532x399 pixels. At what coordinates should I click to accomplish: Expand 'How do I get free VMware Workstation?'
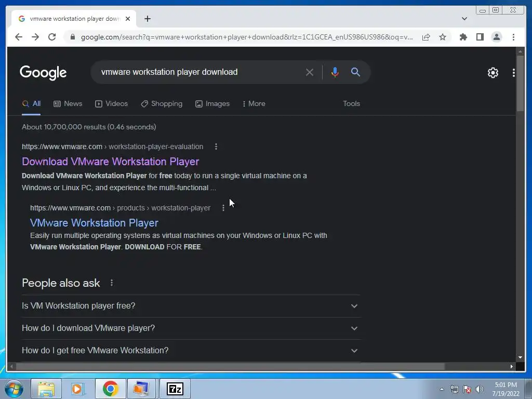(x=191, y=351)
